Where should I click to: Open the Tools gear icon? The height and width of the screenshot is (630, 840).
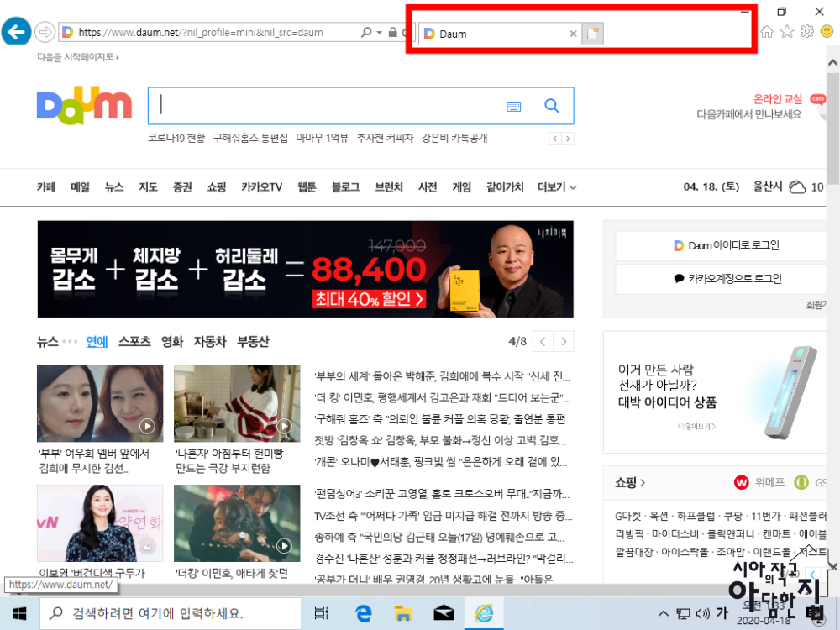pos(806,32)
